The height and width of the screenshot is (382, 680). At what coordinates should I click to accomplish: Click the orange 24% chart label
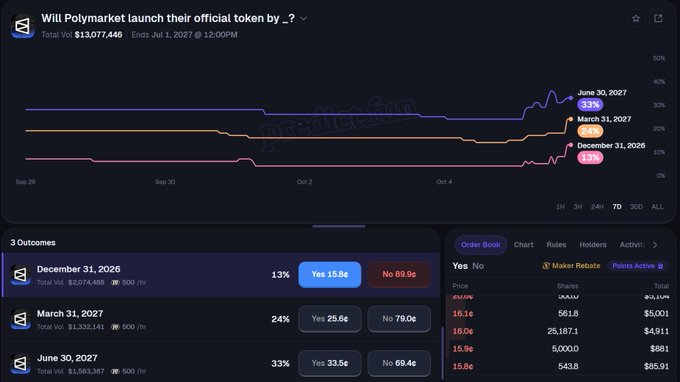(x=590, y=131)
